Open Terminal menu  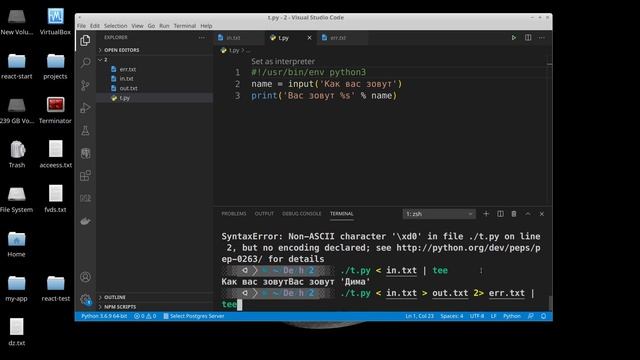[x=185, y=26]
